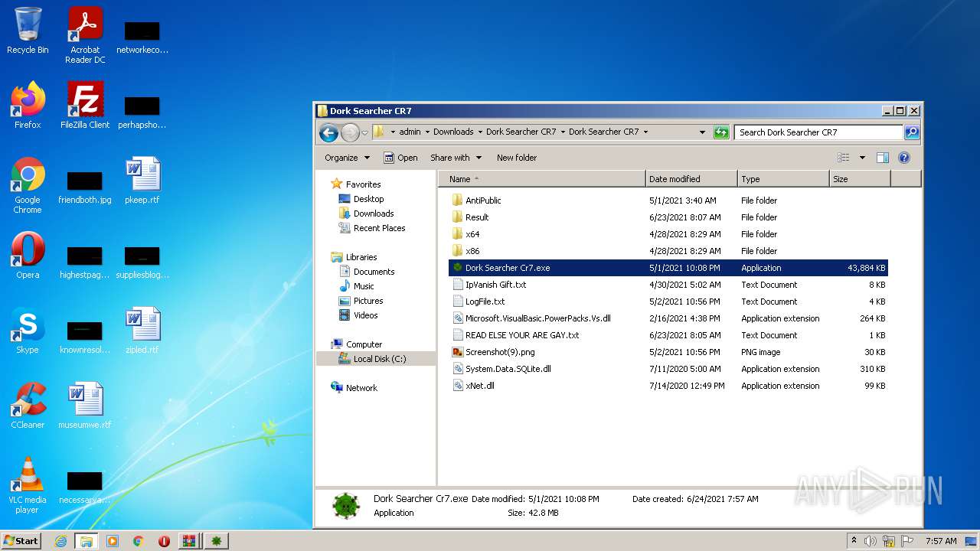Open the recent pages dropdown arrow
Screen dimensions: 980x551
[x=365, y=132]
